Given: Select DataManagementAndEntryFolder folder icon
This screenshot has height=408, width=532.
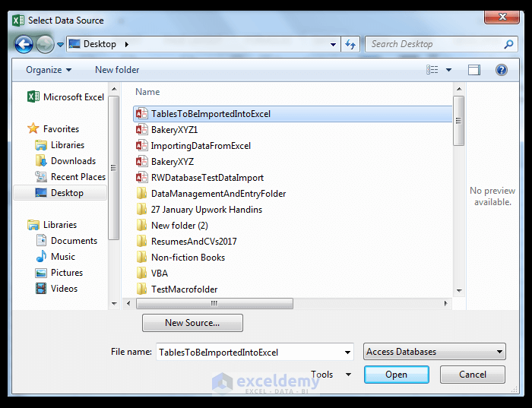Looking at the screenshot, I should (x=141, y=193).
